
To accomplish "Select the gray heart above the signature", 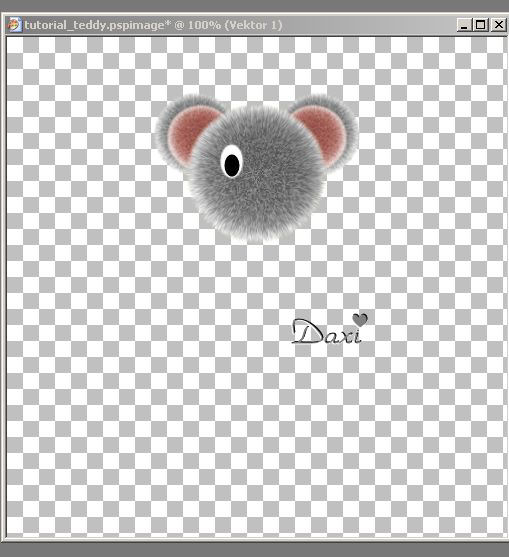I will click(360, 320).
